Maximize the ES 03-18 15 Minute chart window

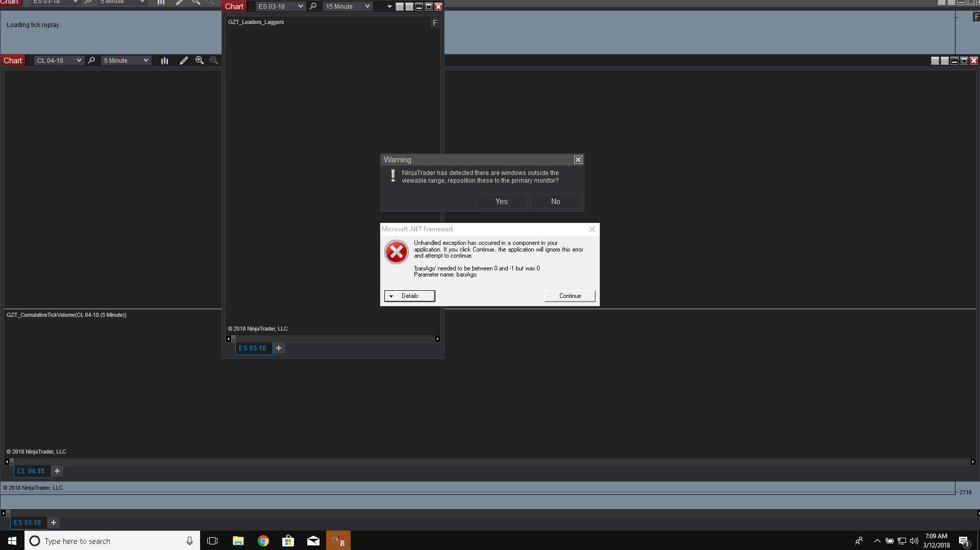tap(429, 7)
